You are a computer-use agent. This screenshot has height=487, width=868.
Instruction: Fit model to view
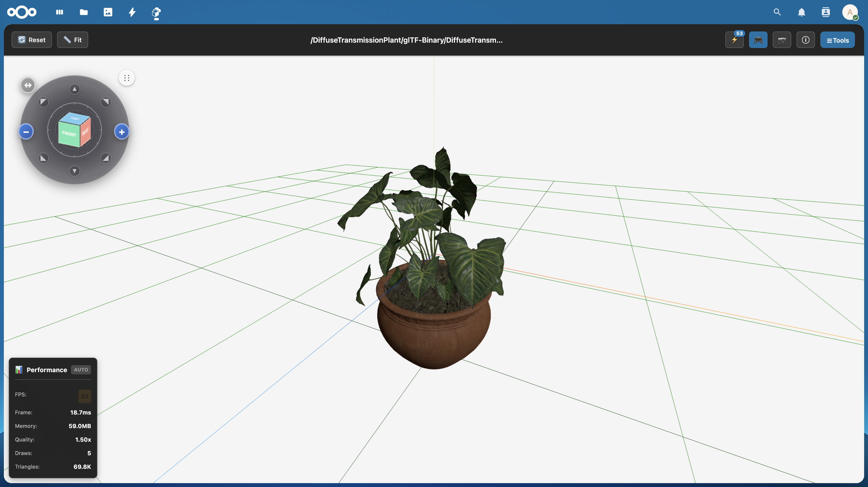[x=72, y=40]
